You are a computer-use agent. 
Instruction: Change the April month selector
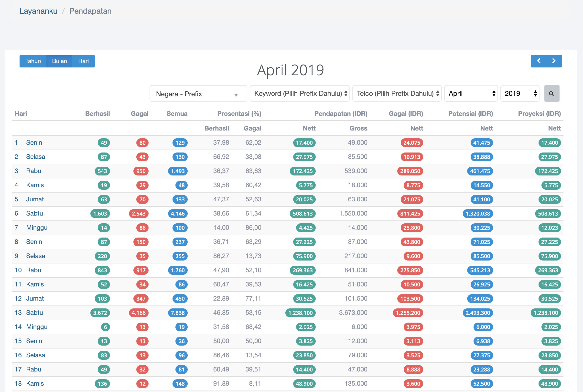point(471,94)
